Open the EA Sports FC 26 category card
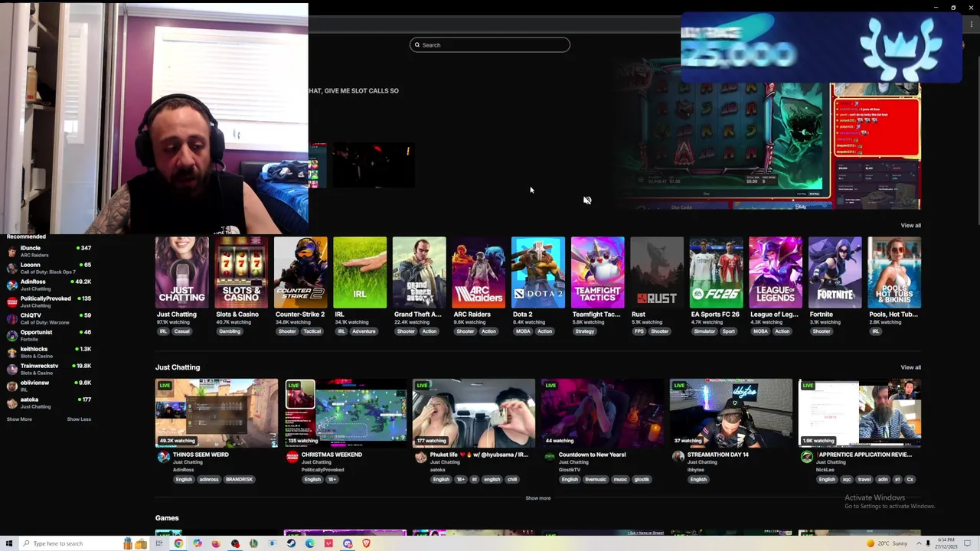980x551 pixels. point(716,272)
